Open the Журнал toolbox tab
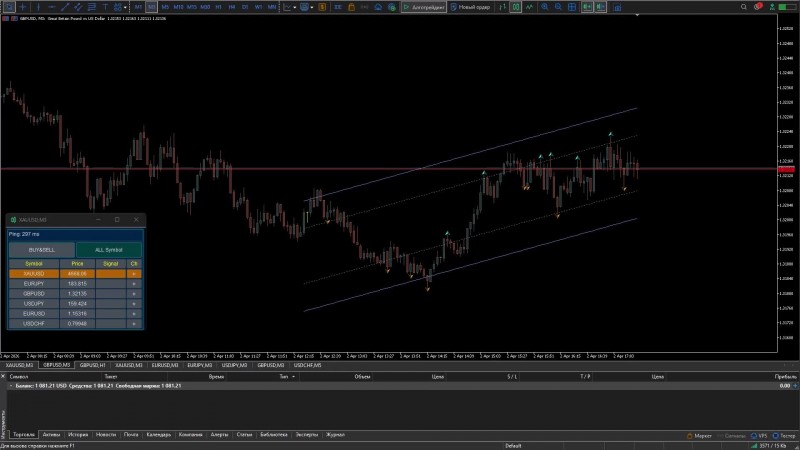800x450 pixels. tap(335, 435)
